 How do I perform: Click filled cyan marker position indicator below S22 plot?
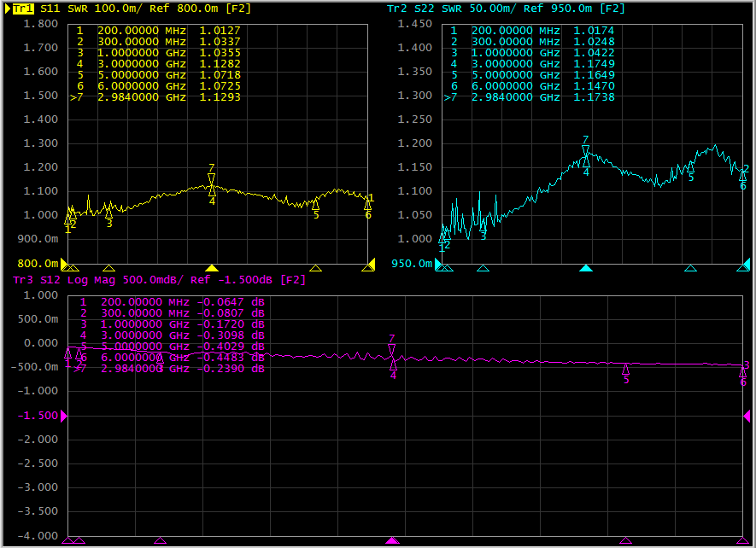pos(586,267)
